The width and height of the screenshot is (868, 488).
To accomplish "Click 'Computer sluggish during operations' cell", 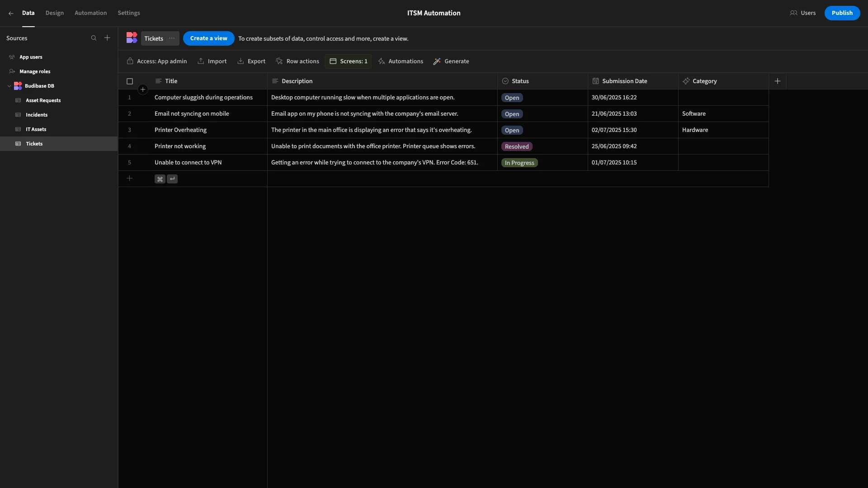I will (208, 98).
